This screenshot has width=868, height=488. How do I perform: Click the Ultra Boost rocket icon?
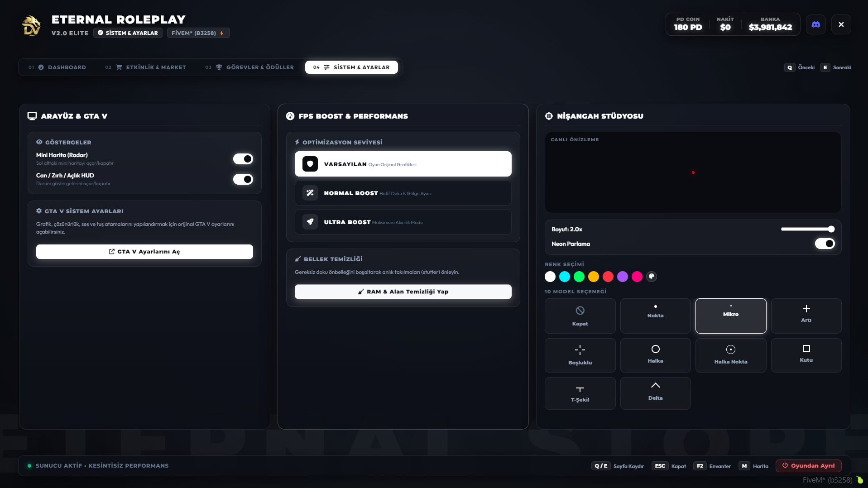pyautogui.click(x=310, y=222)
